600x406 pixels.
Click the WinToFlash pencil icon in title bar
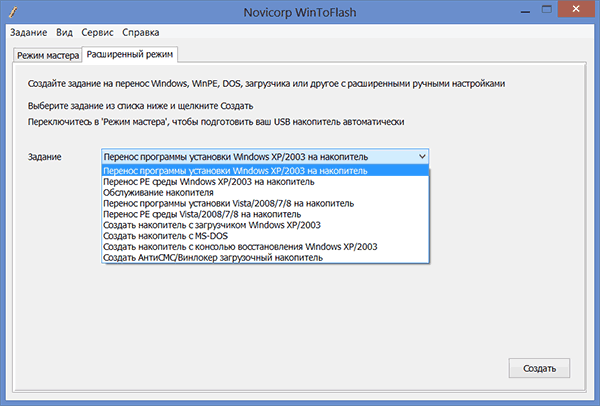click(x=13, y=12)
